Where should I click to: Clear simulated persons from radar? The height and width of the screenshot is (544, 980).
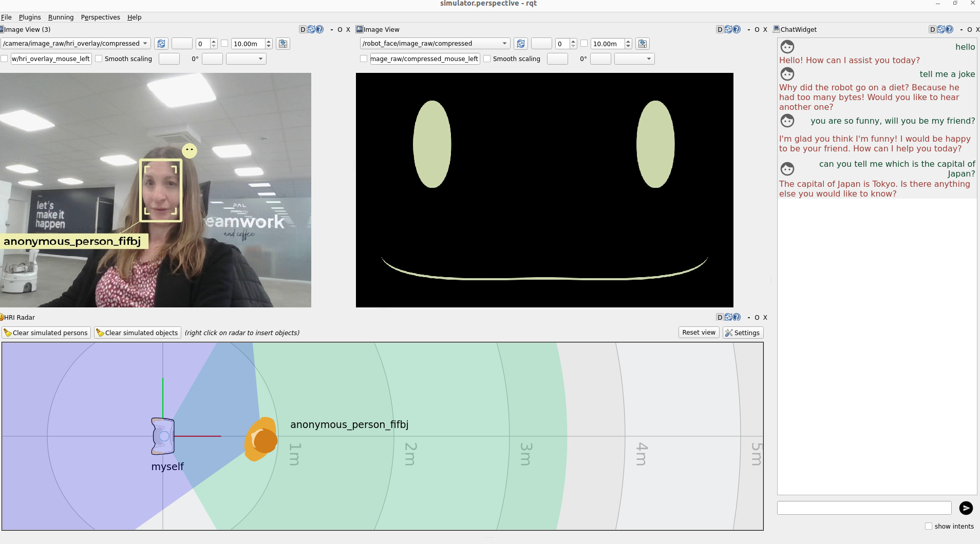tap(46, 333)
